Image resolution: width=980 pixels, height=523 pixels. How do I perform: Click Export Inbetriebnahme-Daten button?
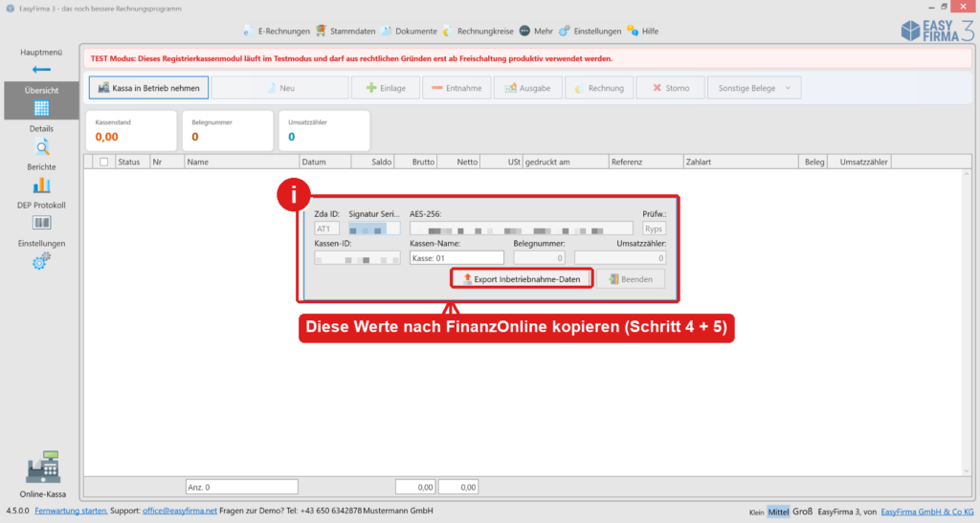[522, 279]
